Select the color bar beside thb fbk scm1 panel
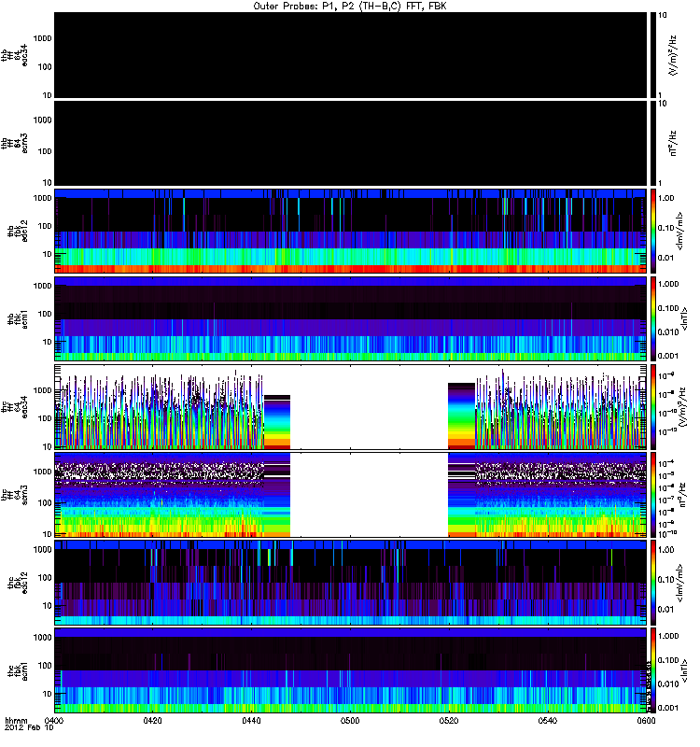This screenshot has height=747, width=700. 654,317
